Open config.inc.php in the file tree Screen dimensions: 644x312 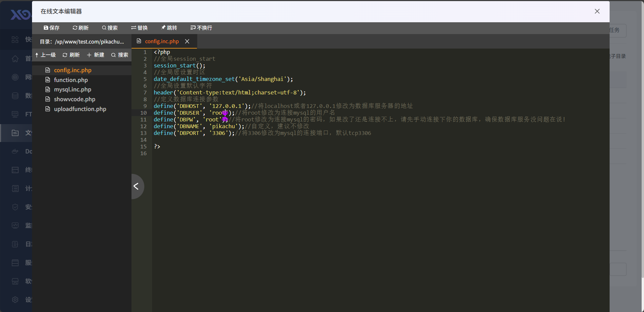click(72, 70)
